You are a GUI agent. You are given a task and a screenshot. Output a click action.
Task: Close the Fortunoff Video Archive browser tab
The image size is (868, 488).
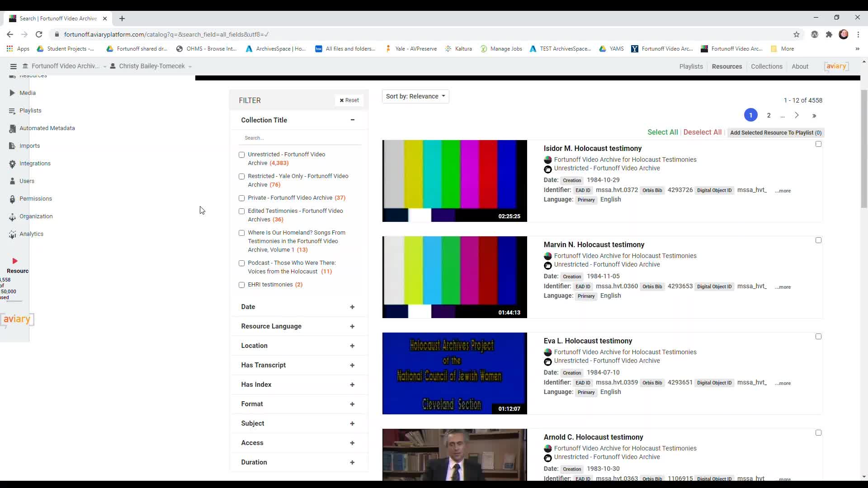[105, 19]
